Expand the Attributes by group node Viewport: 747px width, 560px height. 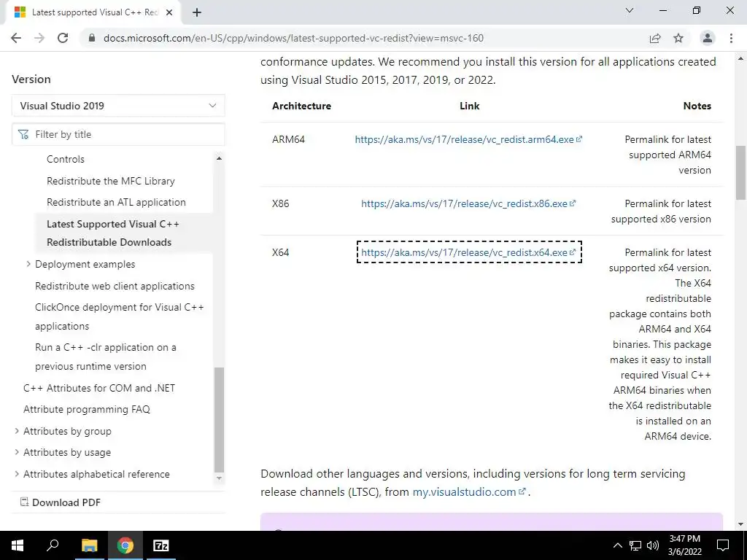(17, 431)
